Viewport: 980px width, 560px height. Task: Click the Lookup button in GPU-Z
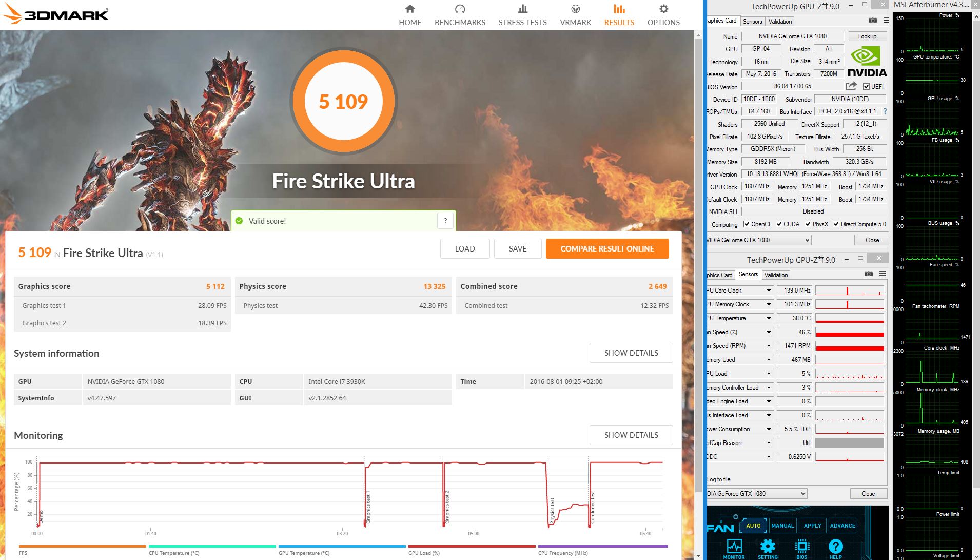(867, 36)
